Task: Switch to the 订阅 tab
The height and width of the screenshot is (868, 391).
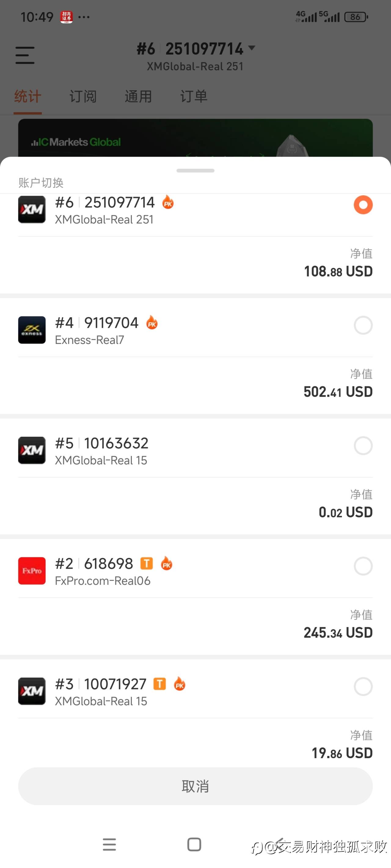Action: (83, 97)
